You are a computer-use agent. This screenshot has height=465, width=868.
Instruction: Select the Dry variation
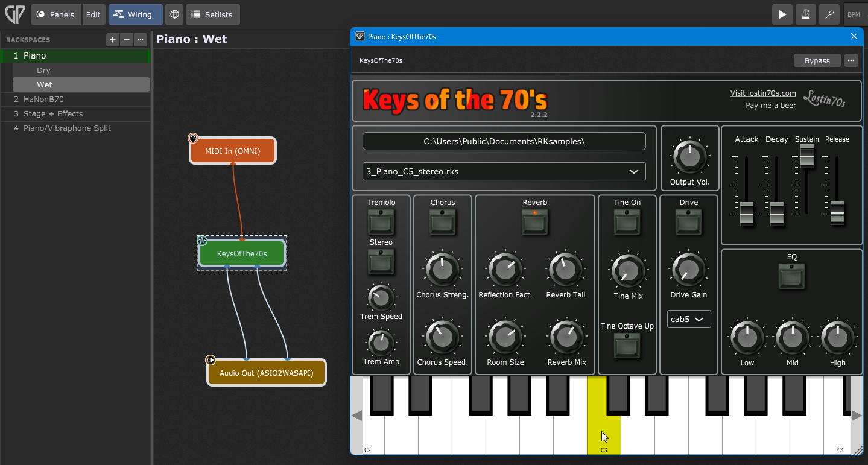coord(81,70)
